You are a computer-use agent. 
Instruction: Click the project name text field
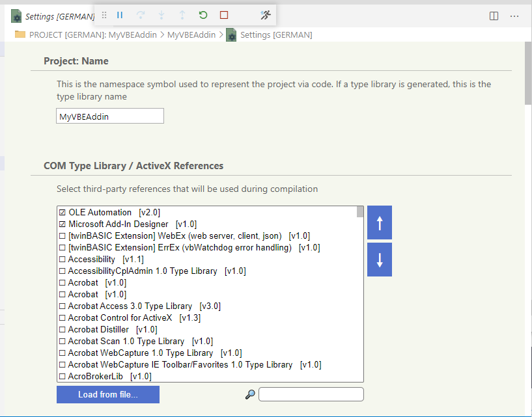coord(110,116)
